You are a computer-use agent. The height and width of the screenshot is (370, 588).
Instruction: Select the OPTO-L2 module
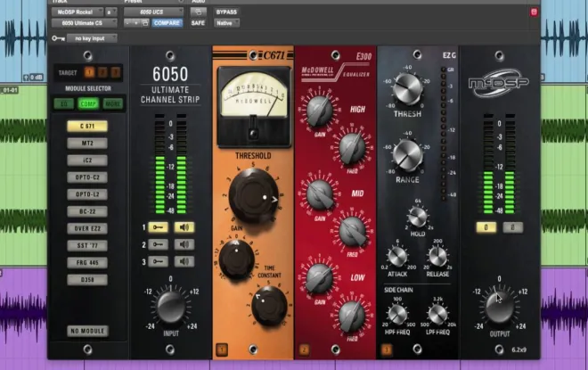coord(87,194)
